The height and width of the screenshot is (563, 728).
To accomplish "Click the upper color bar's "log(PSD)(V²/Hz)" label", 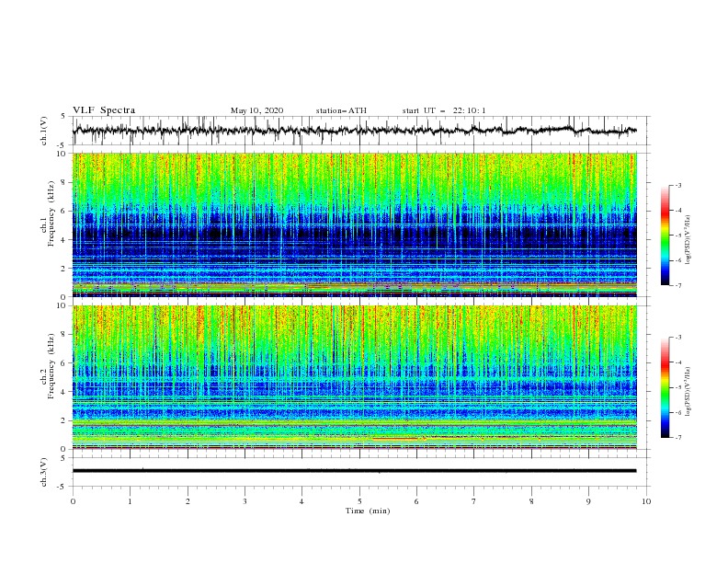I will point(688,240).
